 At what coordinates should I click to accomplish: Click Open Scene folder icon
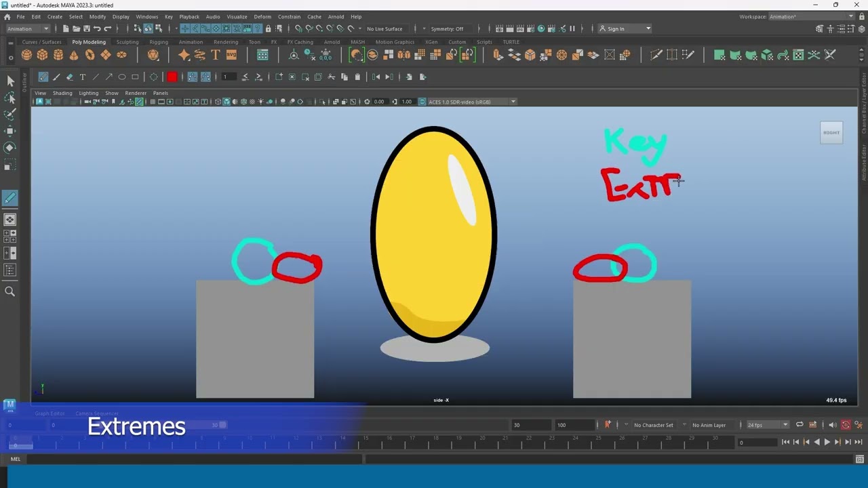pyautogui.click(x=76, y=28)
